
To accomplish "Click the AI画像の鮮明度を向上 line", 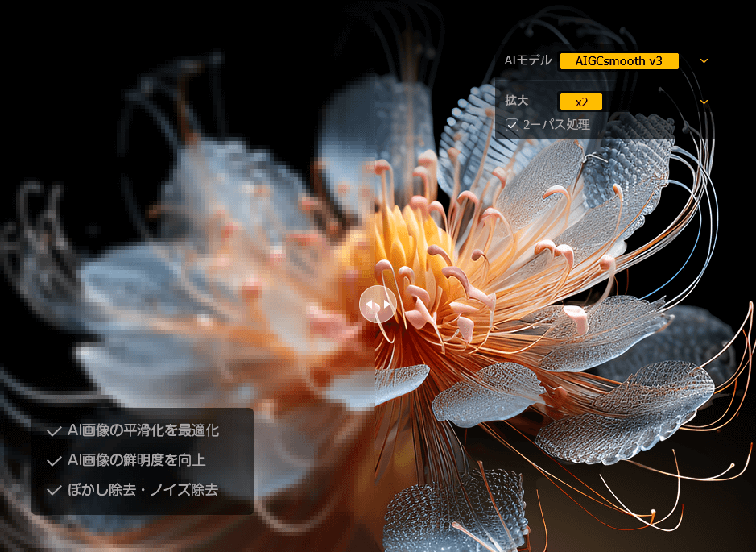I will tap(136, 460).
